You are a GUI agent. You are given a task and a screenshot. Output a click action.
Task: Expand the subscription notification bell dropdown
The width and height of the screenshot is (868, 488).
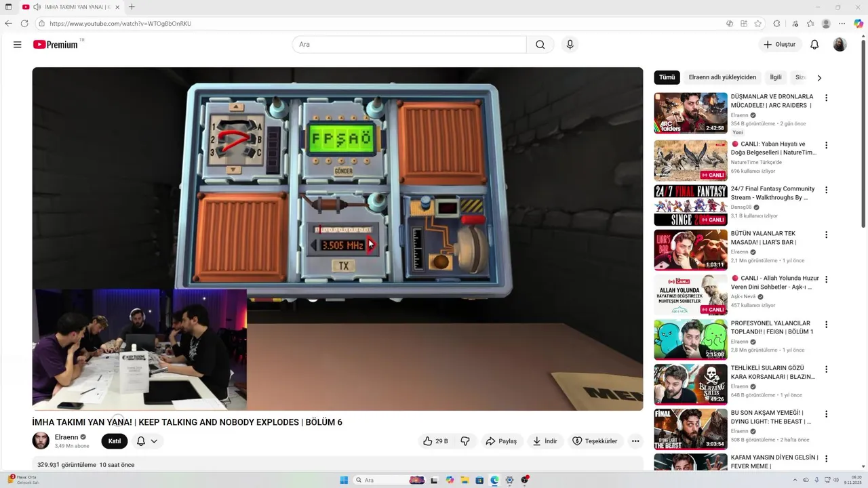[147, 441]
